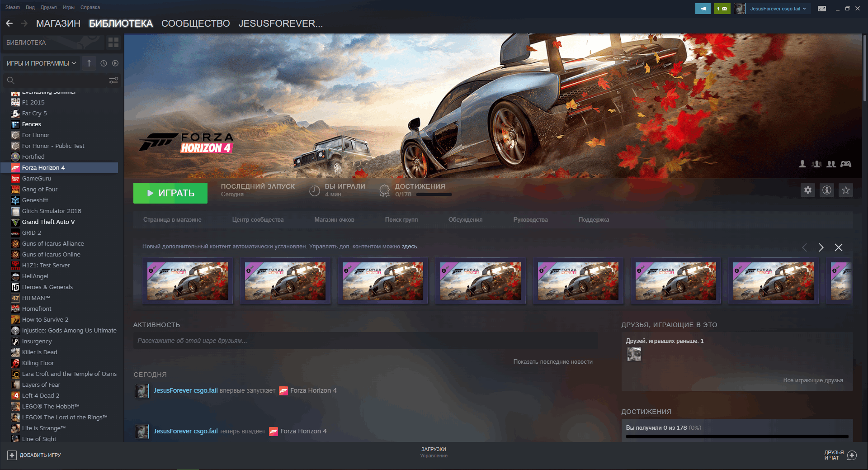Switch library to grid view icon
Image resolution: width=868 pixels, height=470 pixels.
[x=113, y=43]
